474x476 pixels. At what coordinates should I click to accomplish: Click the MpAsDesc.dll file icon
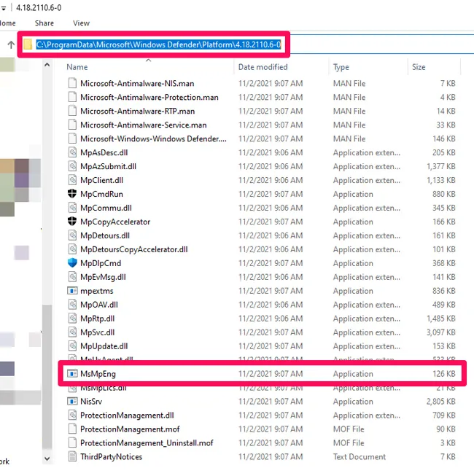pyautogui.click(x=72, y=152)
